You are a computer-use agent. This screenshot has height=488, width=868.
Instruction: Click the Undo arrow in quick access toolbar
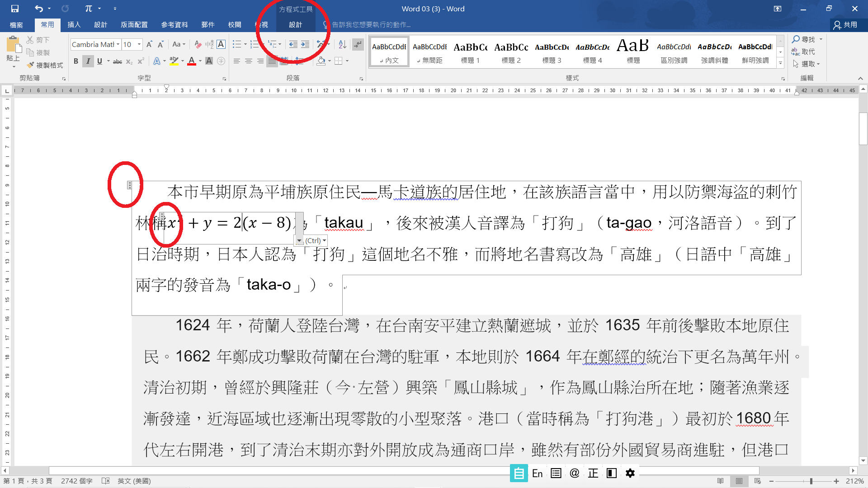(39, 9)
